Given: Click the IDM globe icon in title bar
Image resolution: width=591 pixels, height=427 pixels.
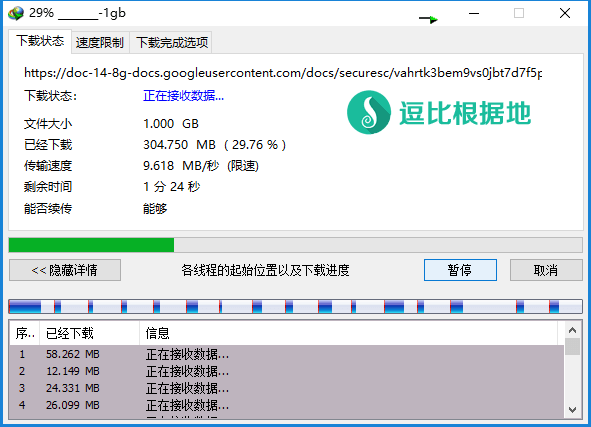Looking at the screenshot, I should tap(16, 14).
